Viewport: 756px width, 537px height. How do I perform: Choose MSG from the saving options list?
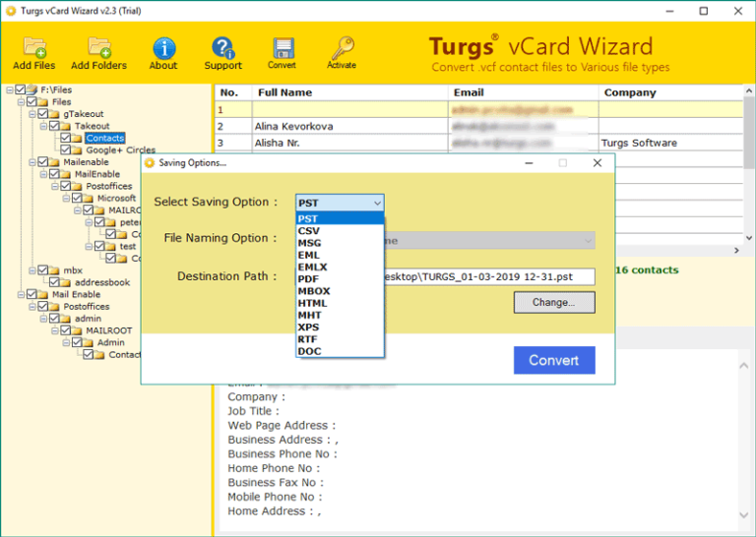340,243
